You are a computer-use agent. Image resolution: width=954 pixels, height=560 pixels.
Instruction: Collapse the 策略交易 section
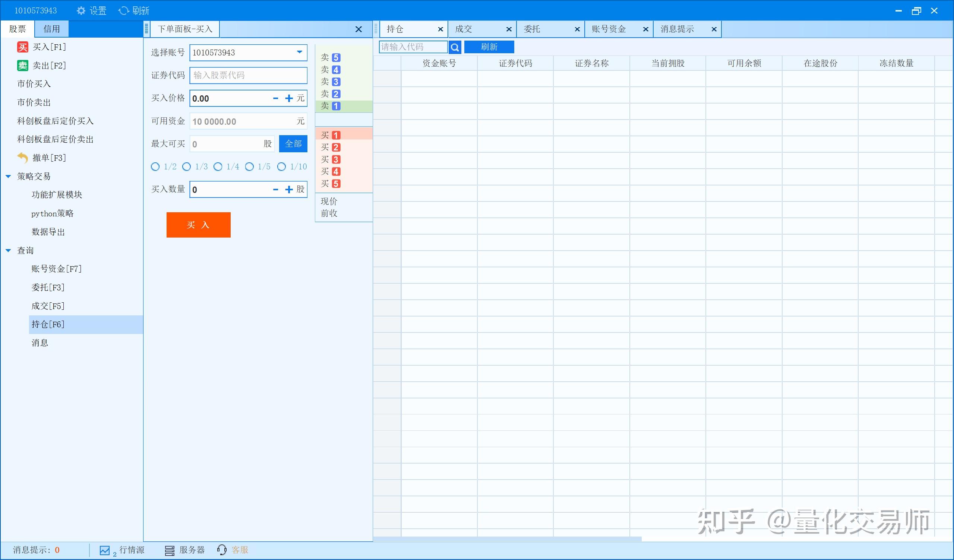tap(8, 176)
